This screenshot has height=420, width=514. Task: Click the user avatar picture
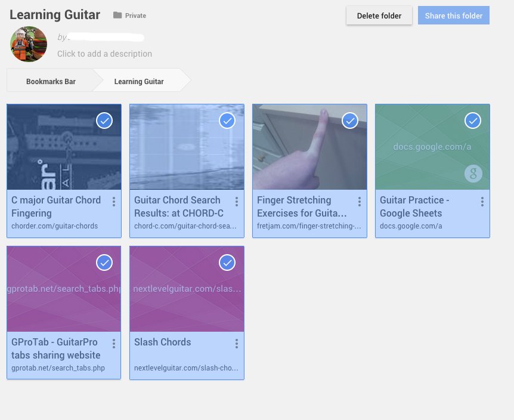[x=29, y=44]
